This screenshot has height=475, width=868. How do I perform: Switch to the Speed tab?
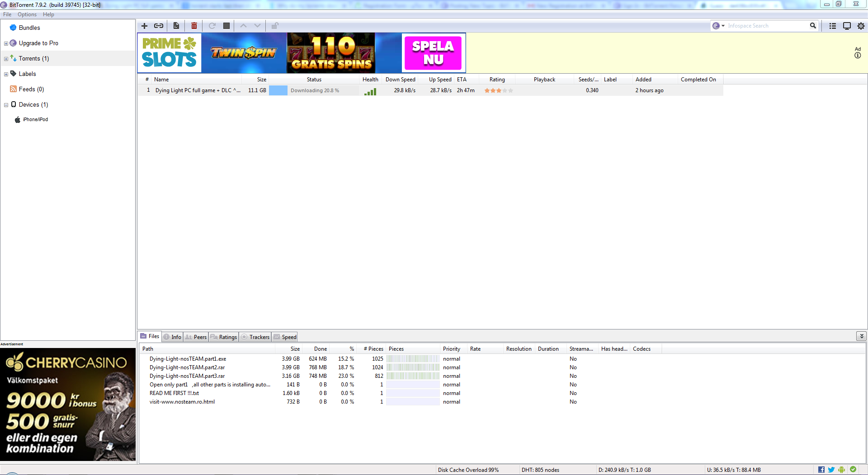coord(285,337)
